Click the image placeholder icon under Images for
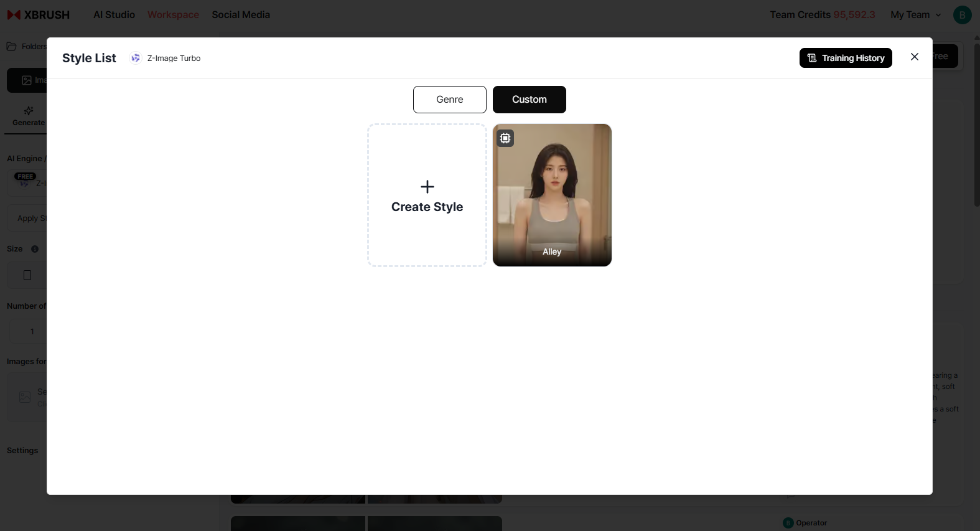Viewport: 980px width, 531px height. click(x=25, y=397)
